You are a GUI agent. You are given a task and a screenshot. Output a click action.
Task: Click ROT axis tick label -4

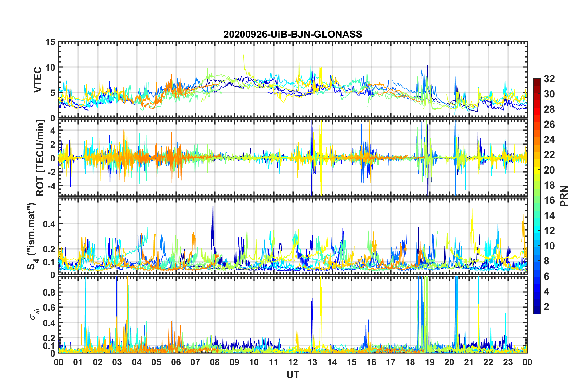[x=51, y=186]
